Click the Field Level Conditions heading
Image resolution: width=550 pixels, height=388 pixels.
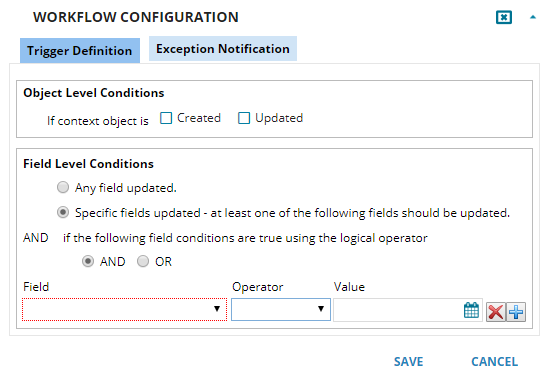click(x=88, y=164)
